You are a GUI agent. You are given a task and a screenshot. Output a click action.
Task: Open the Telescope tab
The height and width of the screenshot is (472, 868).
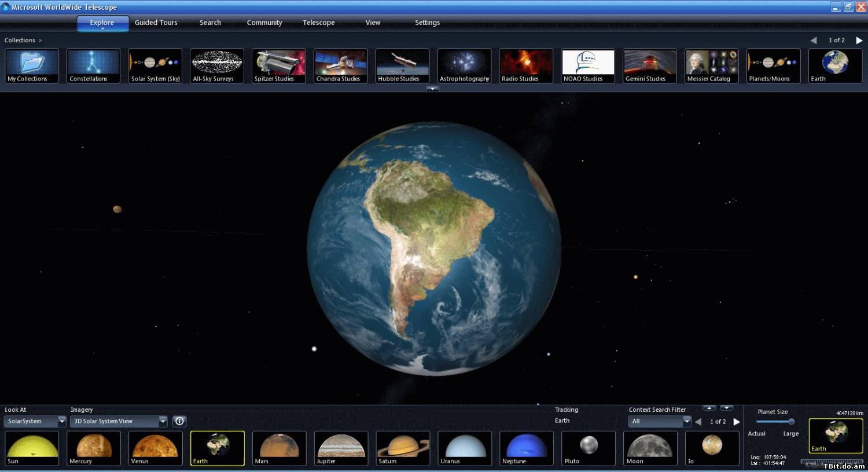pyautogui.click(x=319, y=23)
